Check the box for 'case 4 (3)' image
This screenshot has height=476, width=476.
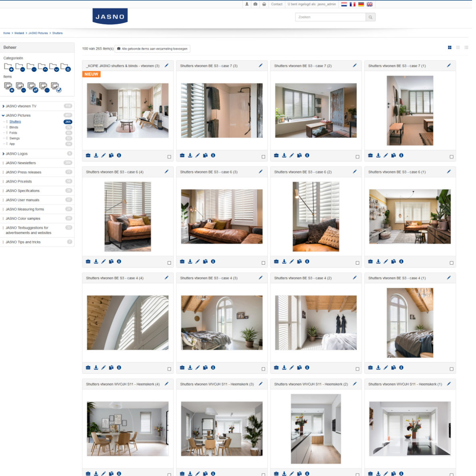coord(263,369)
